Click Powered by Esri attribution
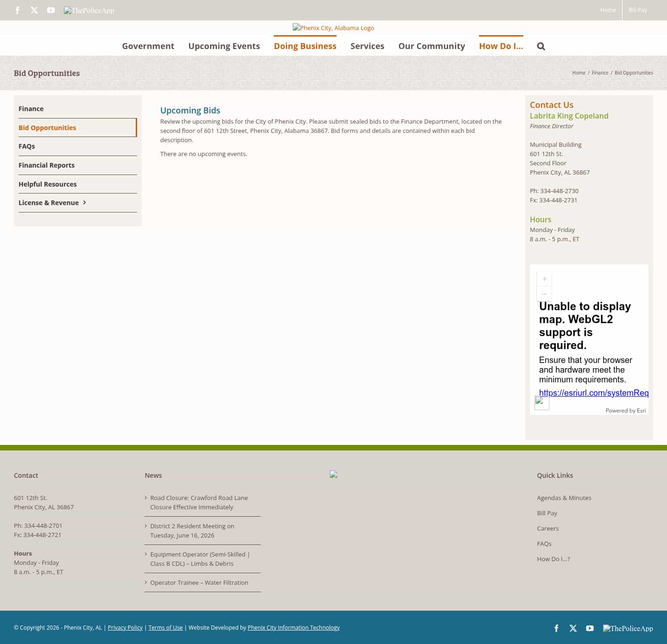 pyautogui.click(x=626, y=411)
